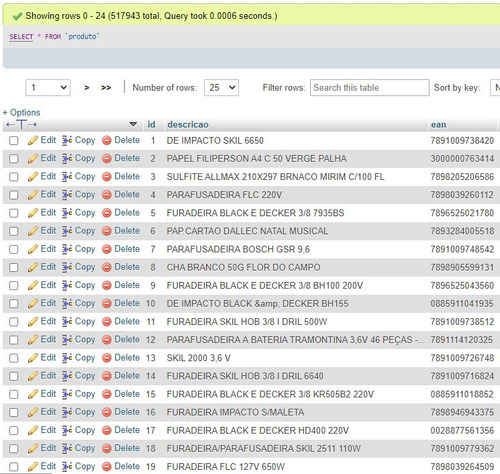Click the pencil Edit icon for row 16

(33, 412)
